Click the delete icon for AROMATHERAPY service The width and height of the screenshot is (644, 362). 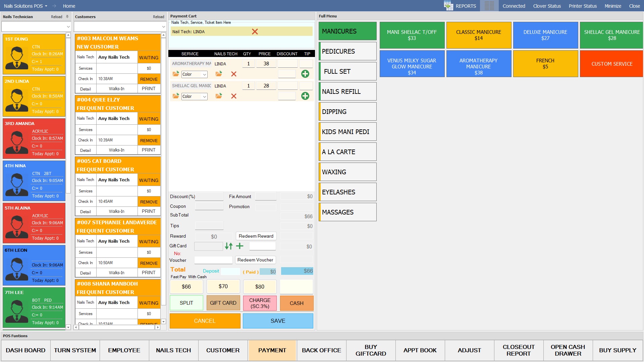[233, 74]
